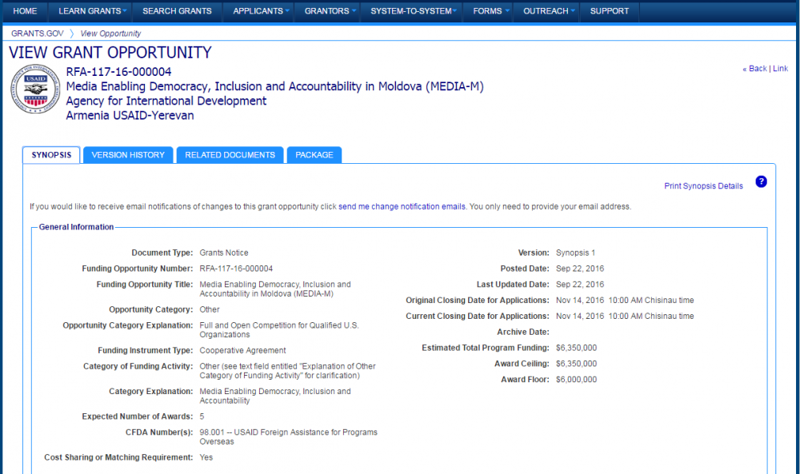Click the Cost Sharing requirement value Yes
This screenshot has width=800, height=474.
[206, 457]
